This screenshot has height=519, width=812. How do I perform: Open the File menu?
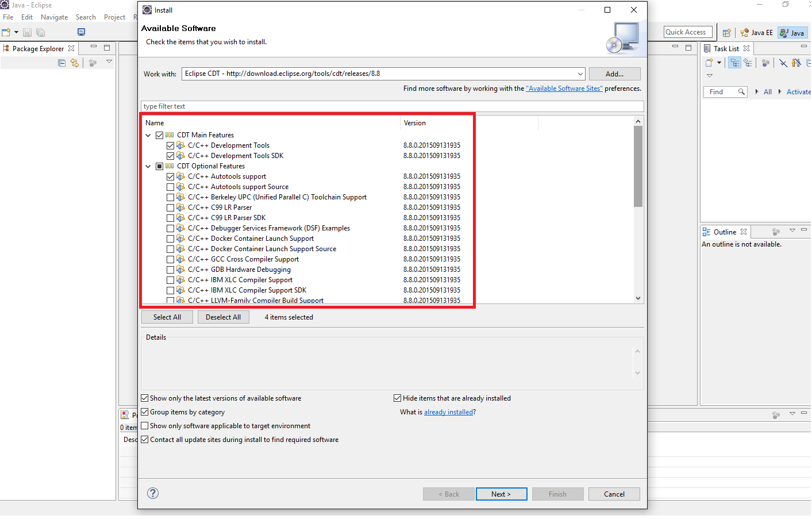[8, 17]
